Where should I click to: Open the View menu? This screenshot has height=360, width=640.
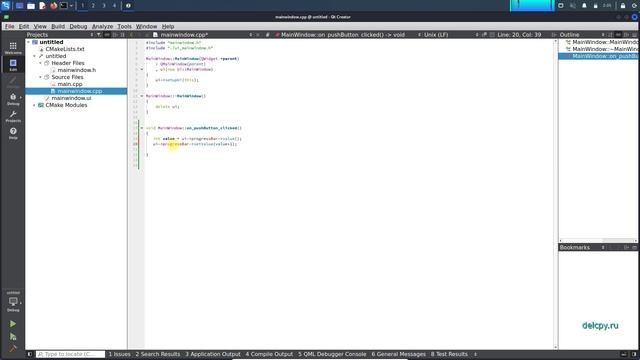pos(40,27)
